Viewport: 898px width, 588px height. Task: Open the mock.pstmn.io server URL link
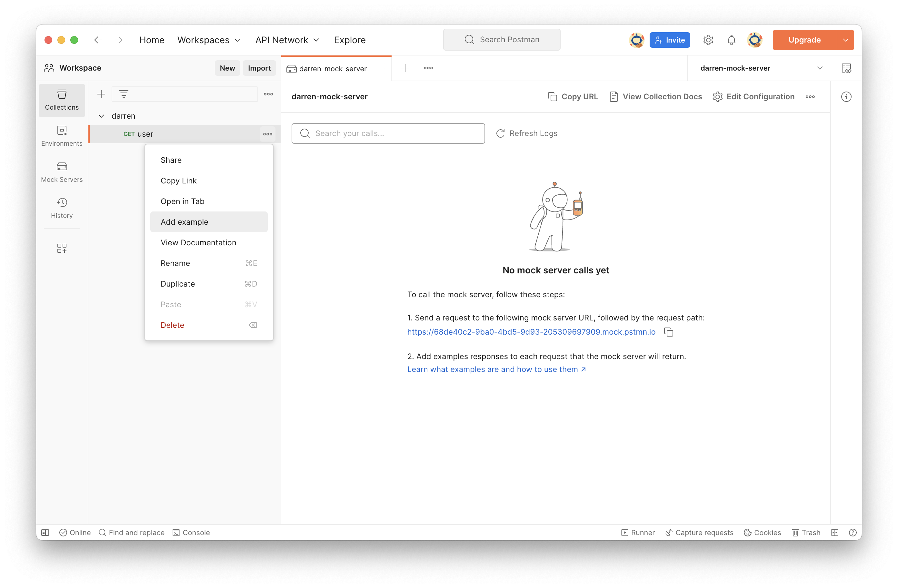click(531, 332)
